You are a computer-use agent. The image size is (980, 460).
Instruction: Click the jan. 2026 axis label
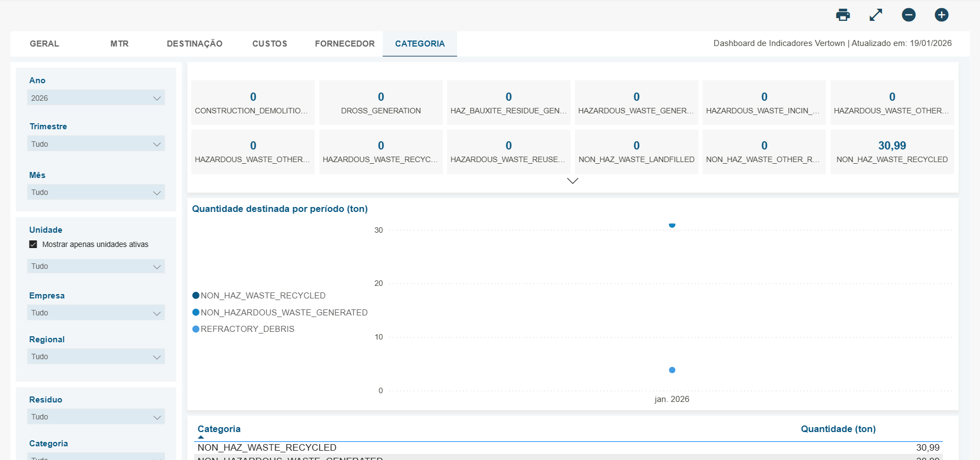pos(672,399)
